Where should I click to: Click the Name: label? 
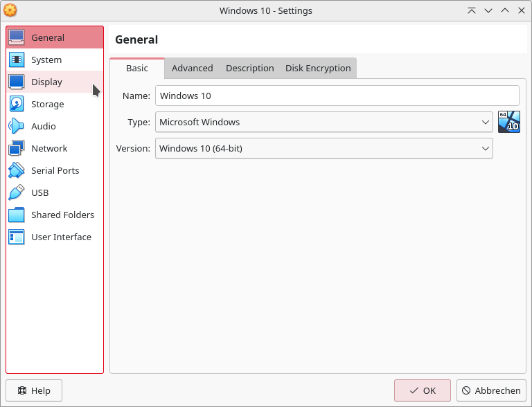coord(136,96)
